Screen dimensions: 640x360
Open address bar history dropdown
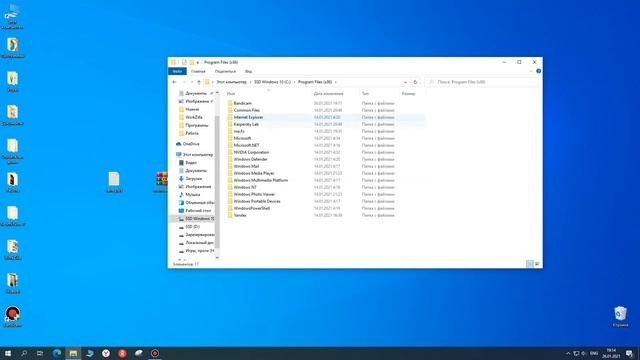(x=405, y=82)
